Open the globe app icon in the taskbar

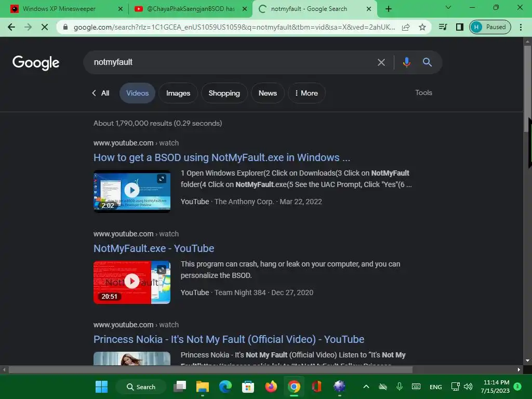click(x=339, y=387)
